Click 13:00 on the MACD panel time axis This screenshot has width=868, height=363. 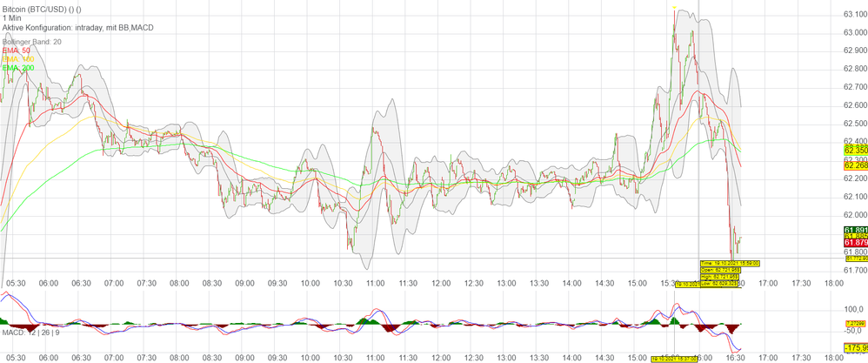506,358
